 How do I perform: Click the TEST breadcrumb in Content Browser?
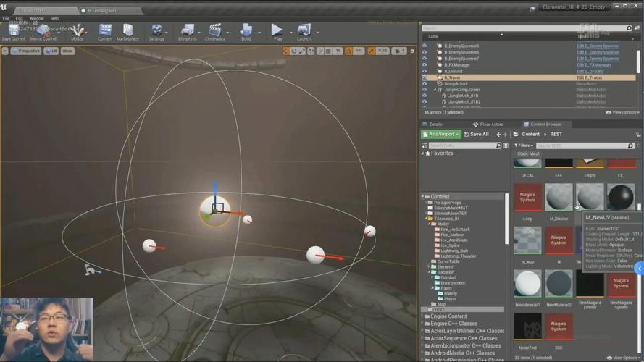[x=556, y=134]
